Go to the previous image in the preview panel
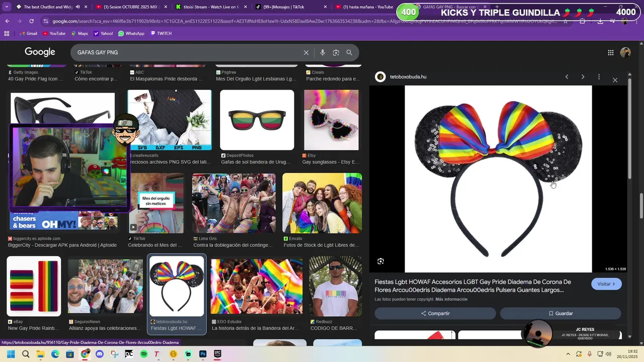Viewport: 644px width, 362px height. click(x=567, y=77)
